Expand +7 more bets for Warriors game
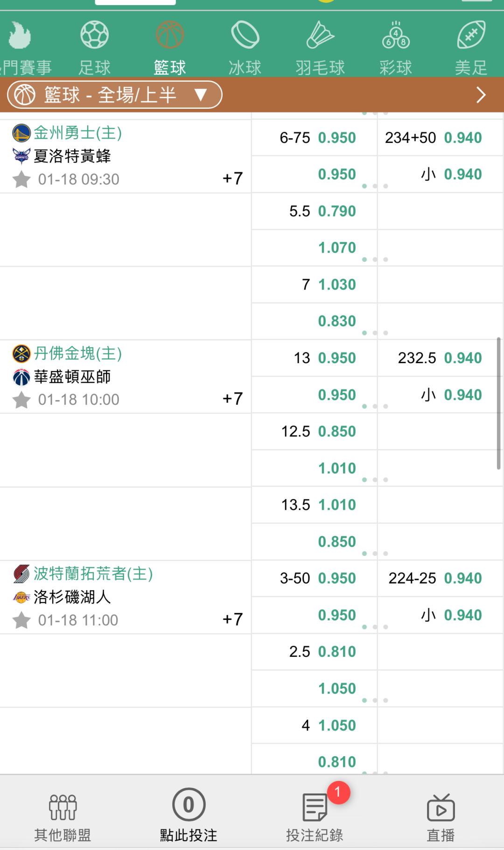 point(232,178)
